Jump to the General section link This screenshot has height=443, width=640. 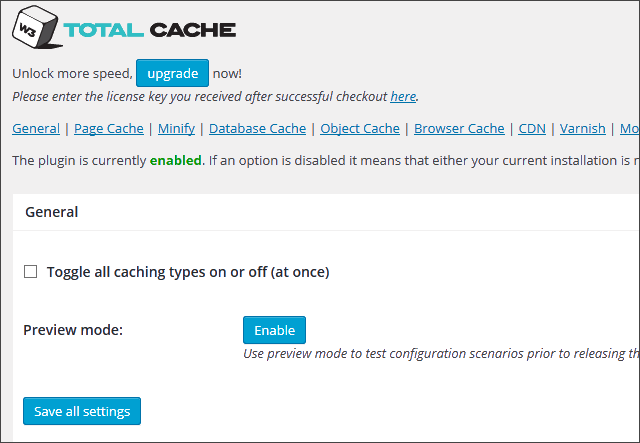[x=36, y=129]
